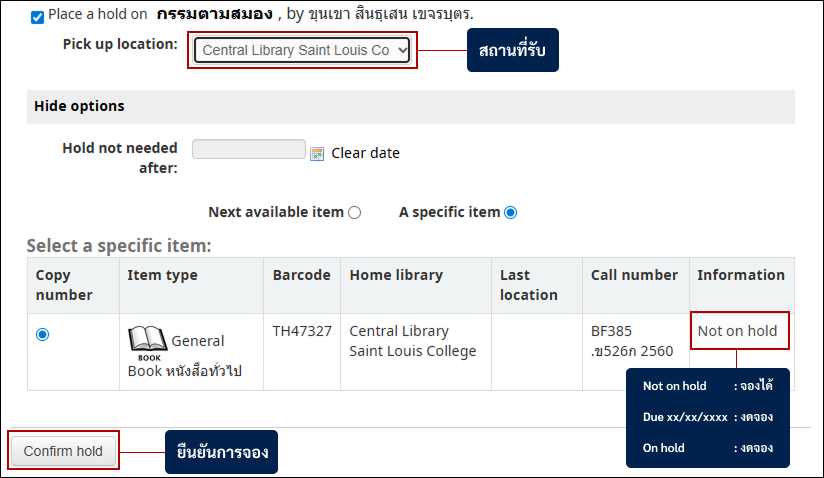
Task: Open the Pick up location dropdown
Action: click(302, 50)
